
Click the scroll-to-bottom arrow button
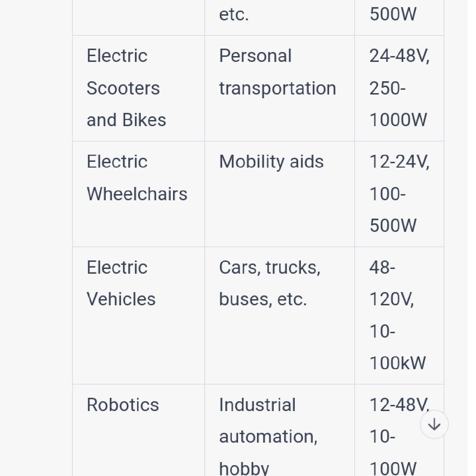(x=434, y=424)
